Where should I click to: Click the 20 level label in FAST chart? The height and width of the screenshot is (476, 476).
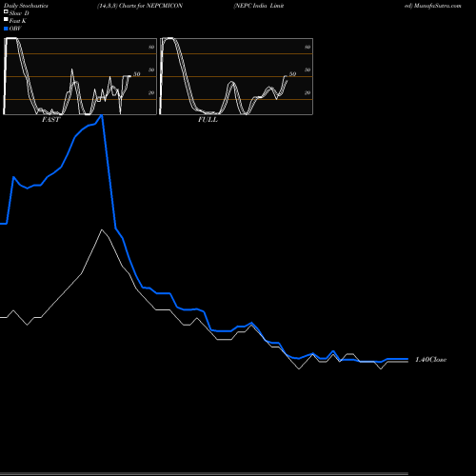[x=151, y=92]
